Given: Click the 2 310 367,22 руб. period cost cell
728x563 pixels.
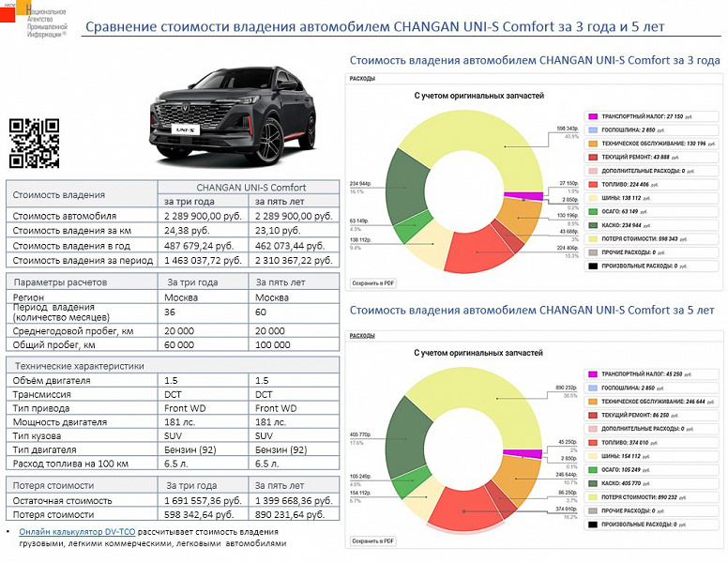Looking at the screenshot, I should 294,260.
